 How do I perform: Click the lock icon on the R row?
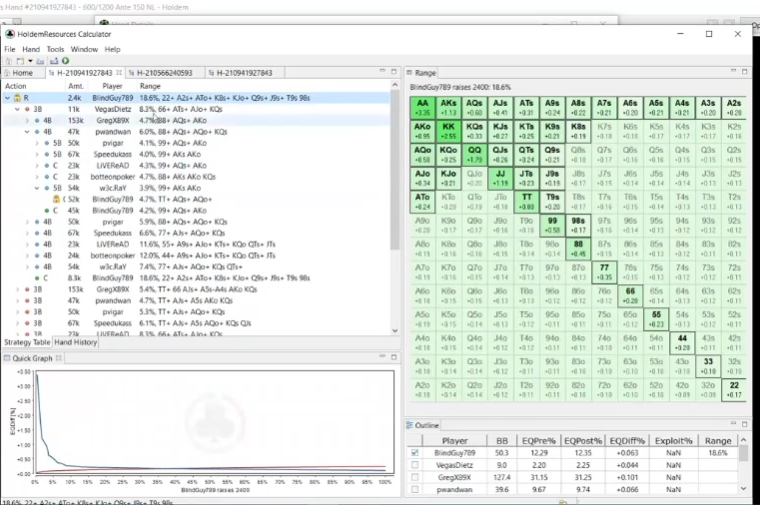pos(17,98)
